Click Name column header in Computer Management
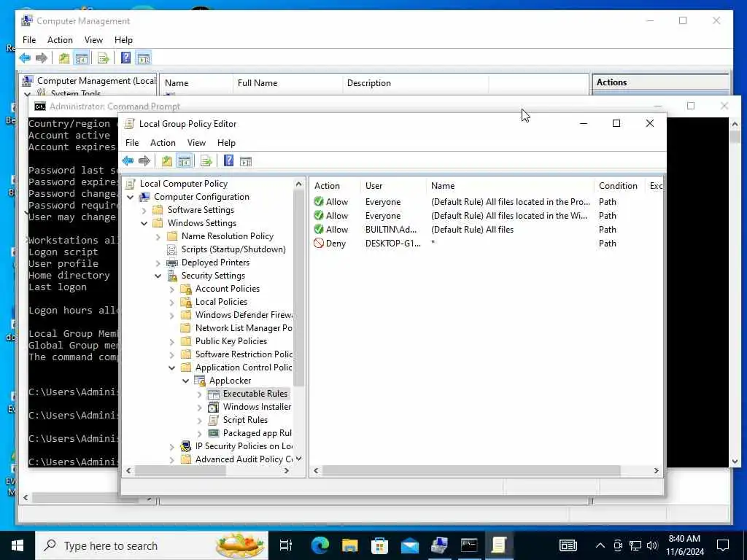747x560 pixels. point(196,83)
